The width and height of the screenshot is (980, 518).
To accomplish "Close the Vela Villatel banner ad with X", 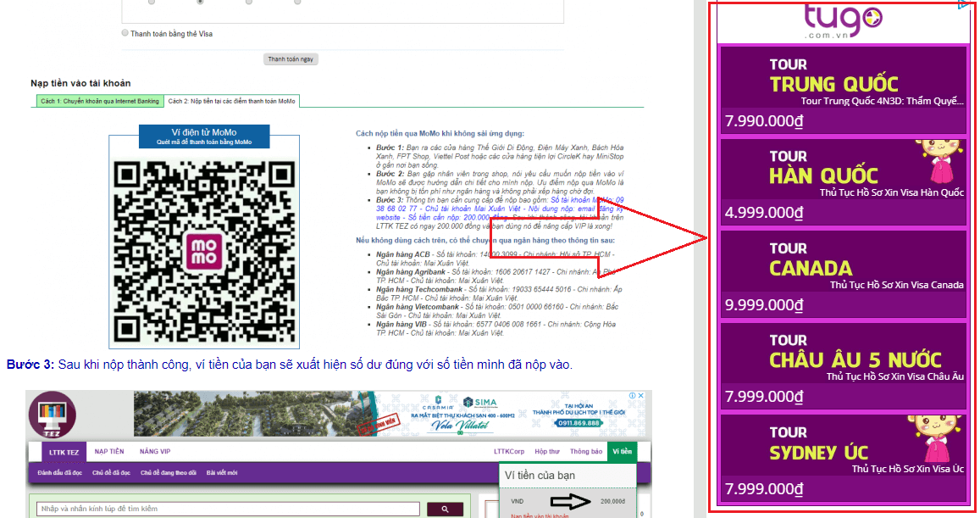I will (x=640, y=395).
